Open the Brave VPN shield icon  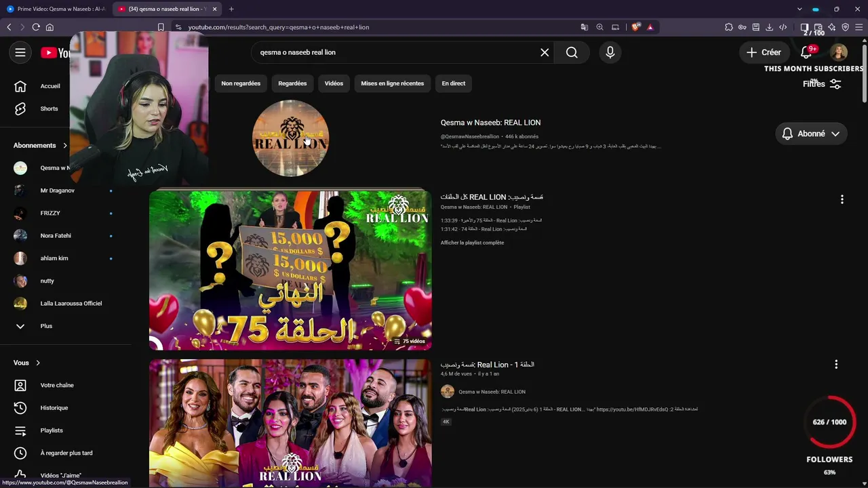pos(846,27)
